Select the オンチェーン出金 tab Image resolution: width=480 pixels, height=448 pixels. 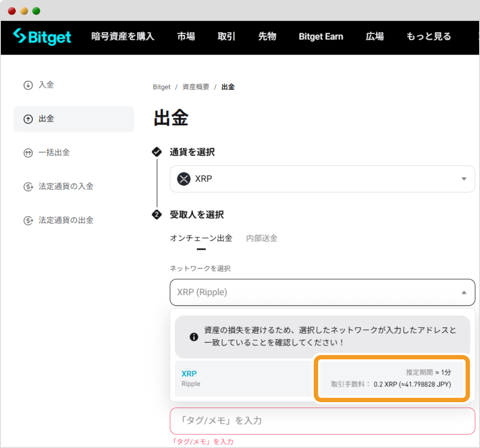(201, 238)
